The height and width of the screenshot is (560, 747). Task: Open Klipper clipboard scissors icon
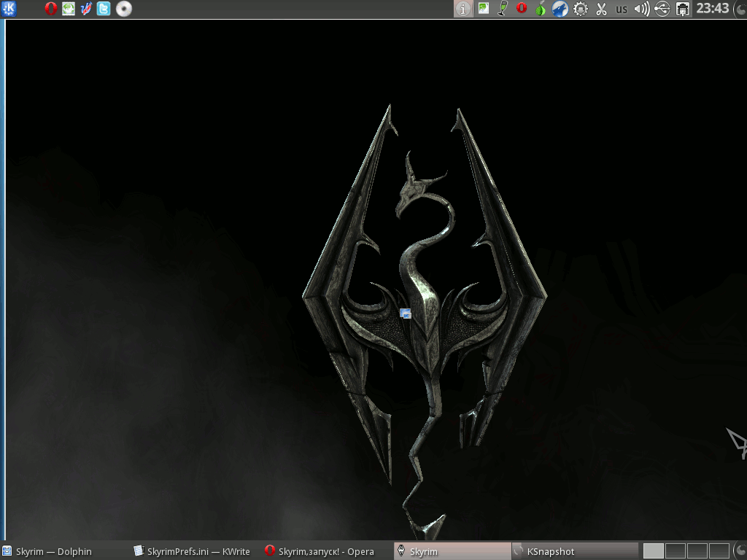pyautogui.click(x=601, y=9)
